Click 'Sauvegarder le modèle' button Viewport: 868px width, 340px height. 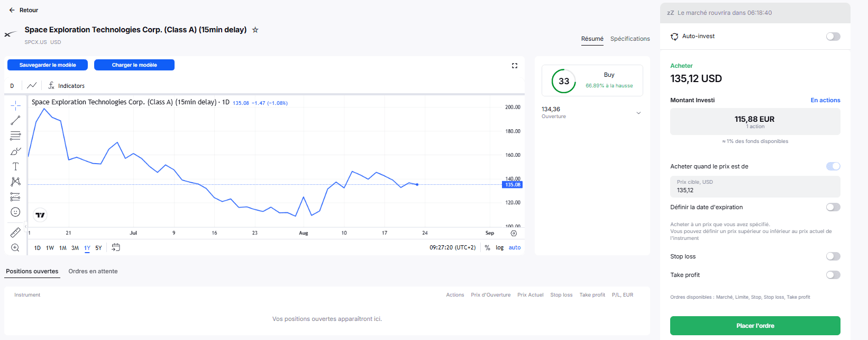click(48, 65)
